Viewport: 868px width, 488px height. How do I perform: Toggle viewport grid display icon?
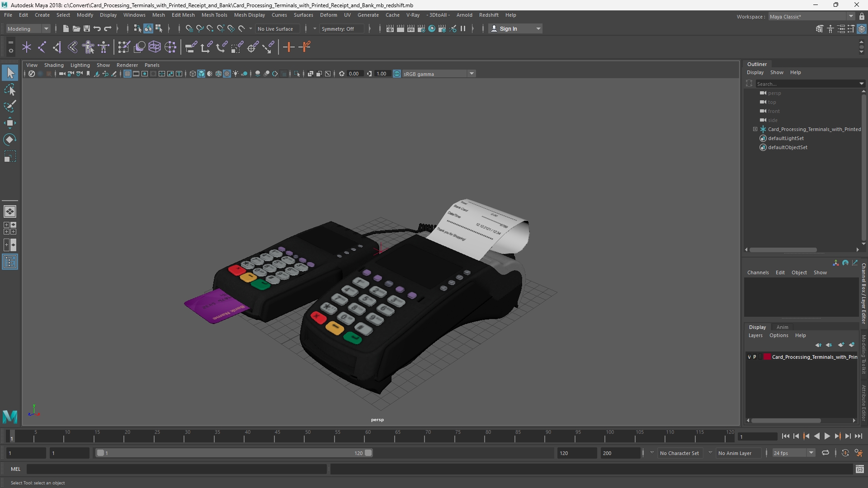coord(127,74)
